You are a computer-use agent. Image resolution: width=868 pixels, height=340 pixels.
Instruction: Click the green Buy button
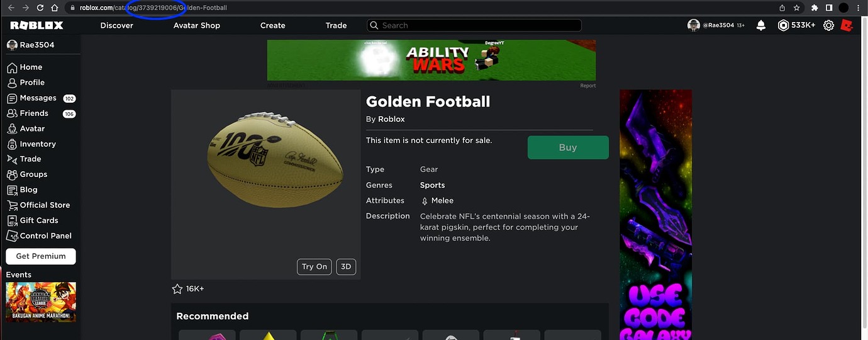[x=568, y=147]
